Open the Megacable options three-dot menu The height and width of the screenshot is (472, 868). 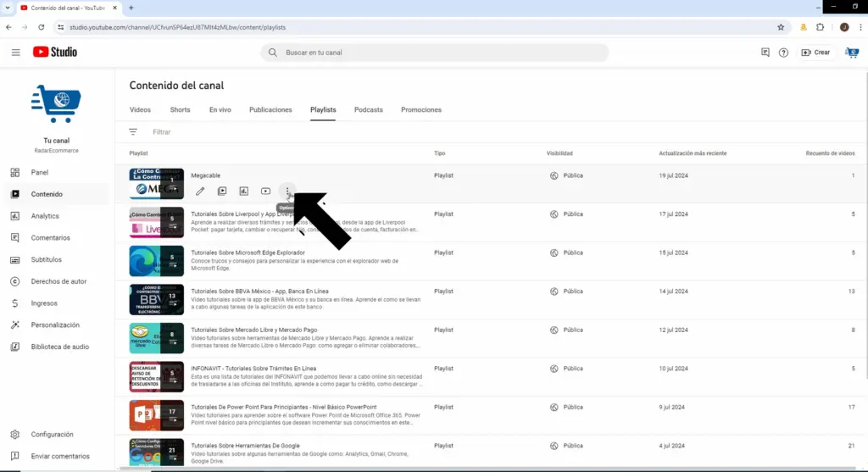(287, 191)
